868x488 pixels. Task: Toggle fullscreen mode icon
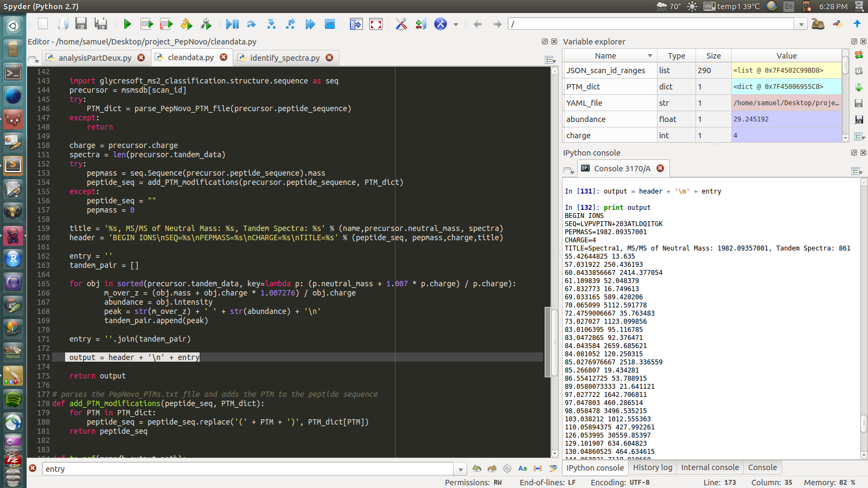(x=376, y=24)
